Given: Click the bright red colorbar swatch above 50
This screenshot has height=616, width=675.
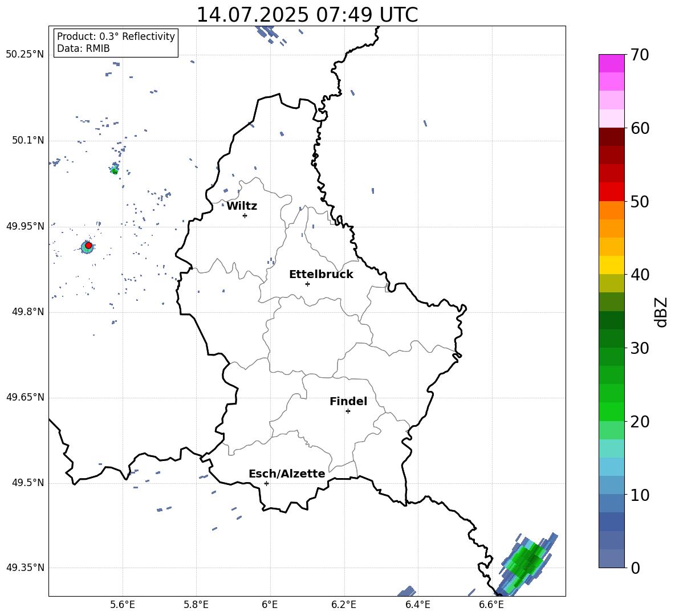Looking at the screenshot, I should tap(611, 192).
